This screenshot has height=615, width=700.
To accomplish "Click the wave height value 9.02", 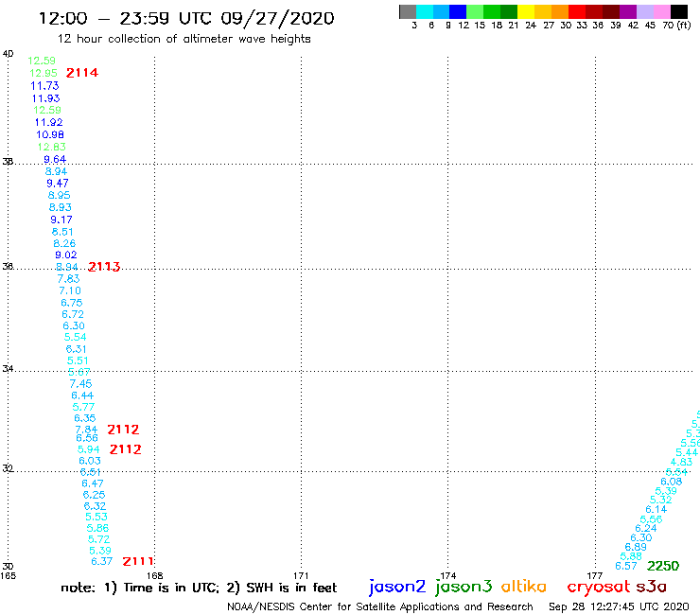I will tap(66, 255).
